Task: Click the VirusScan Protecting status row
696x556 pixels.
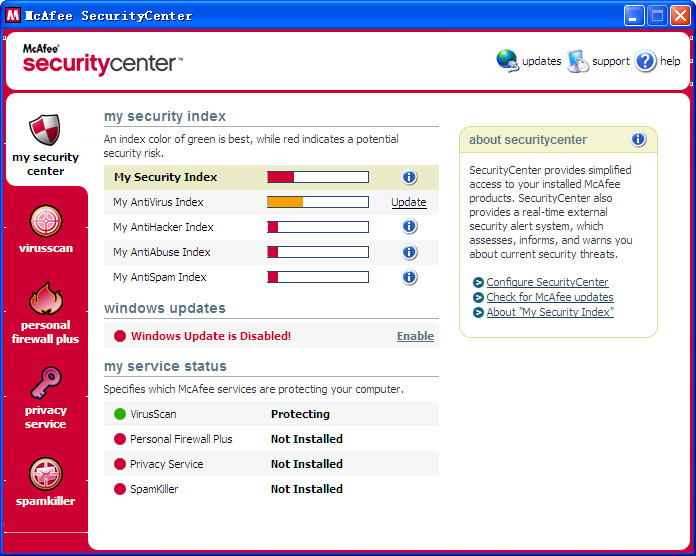Action: [x=271, y=414]
